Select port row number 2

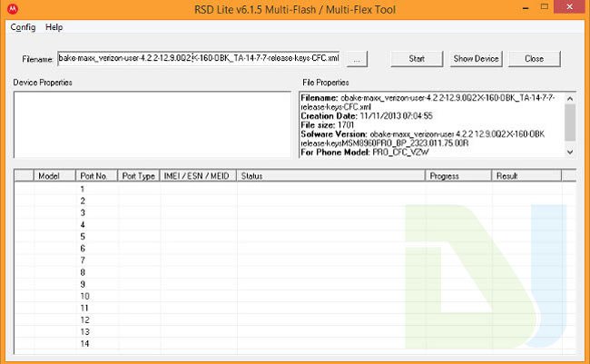click(295, 201)
